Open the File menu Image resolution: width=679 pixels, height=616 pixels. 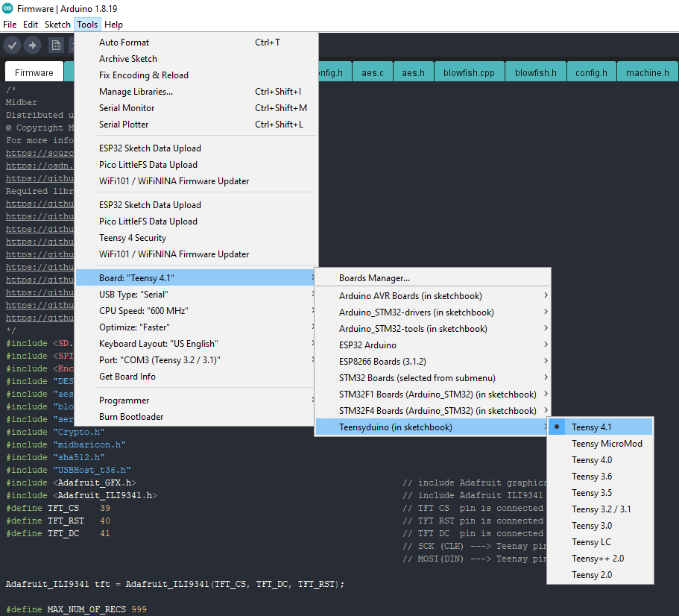[10, 25]
